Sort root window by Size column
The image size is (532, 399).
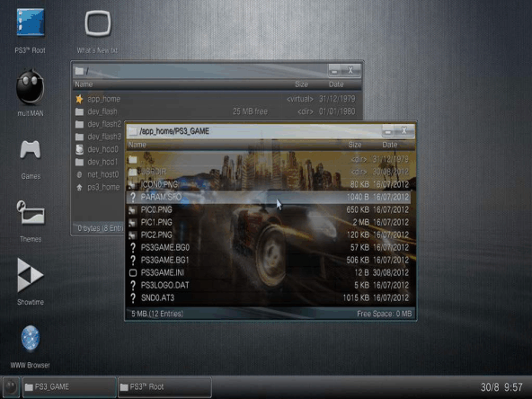pyautogui.click(x=301, y=84)
